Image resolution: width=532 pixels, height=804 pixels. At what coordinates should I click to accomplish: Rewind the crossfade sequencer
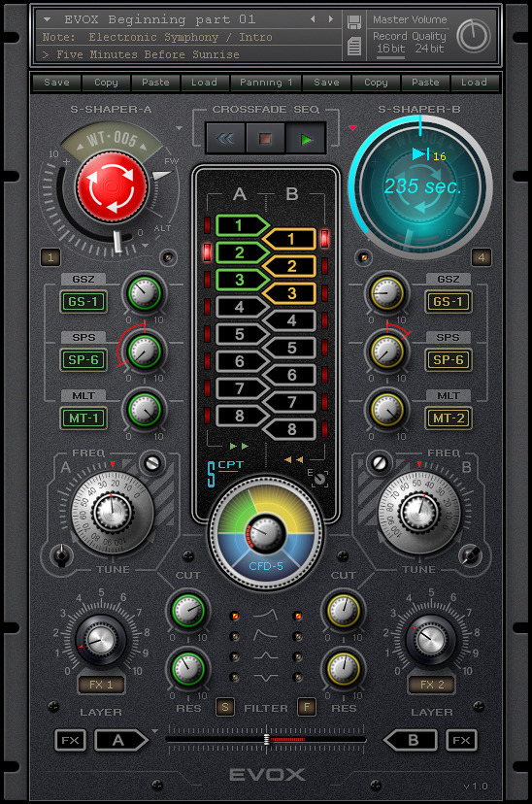pyautogui.click(x=225, y=139)
